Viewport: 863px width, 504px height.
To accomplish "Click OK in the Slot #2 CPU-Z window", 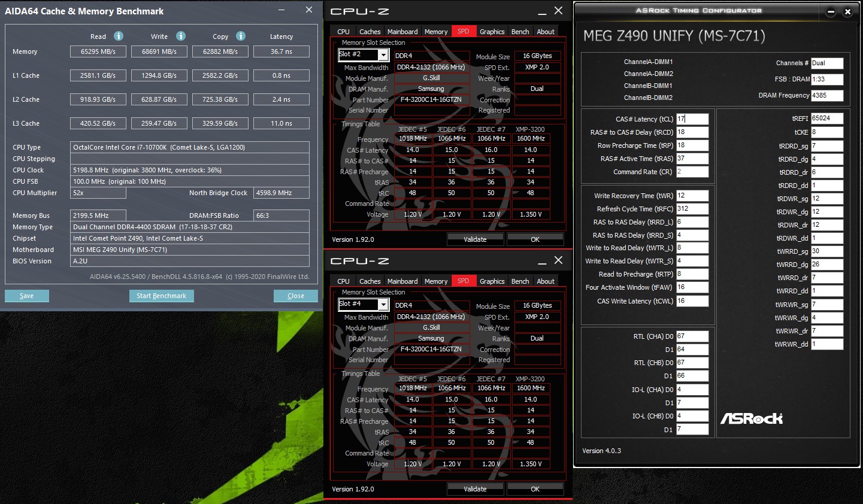I will point(535,239).
